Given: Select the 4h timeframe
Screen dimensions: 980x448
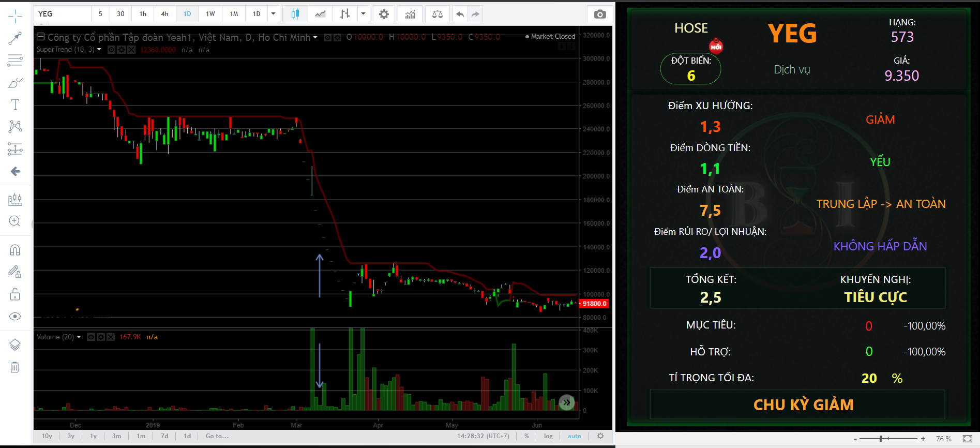Looking at the screenshot, I should tap(164, 14).
